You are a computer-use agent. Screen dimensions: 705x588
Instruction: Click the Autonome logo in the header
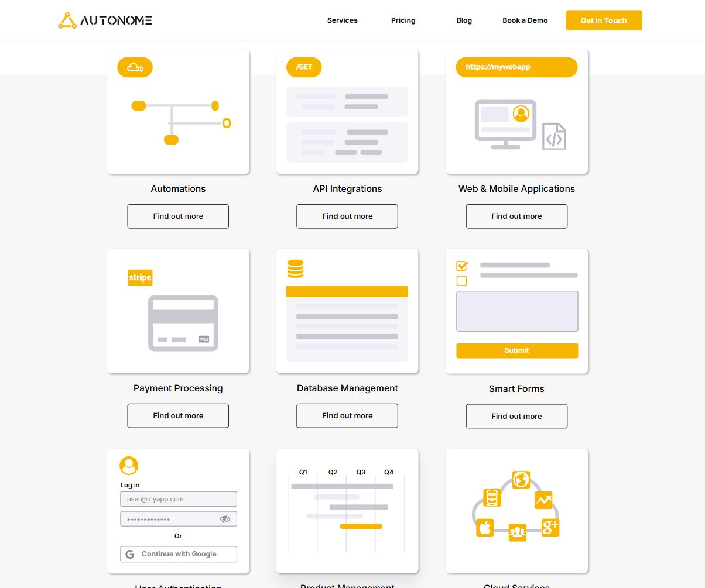pos(105,20)
